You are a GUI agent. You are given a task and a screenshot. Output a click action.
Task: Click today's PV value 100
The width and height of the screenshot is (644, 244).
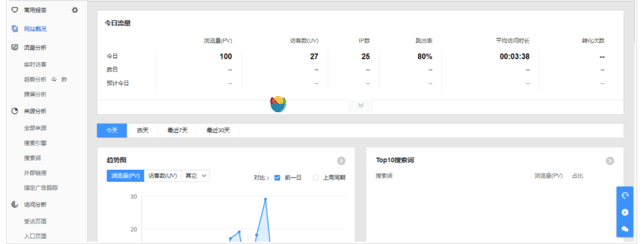click(225, 57)
